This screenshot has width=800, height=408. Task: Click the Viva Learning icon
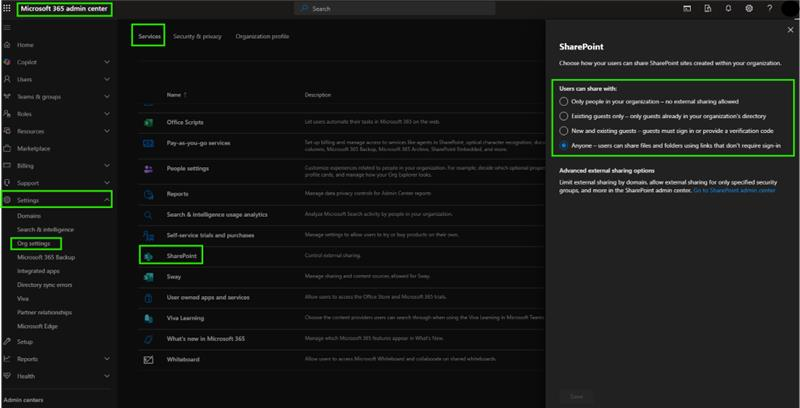[x=148, y=318]
